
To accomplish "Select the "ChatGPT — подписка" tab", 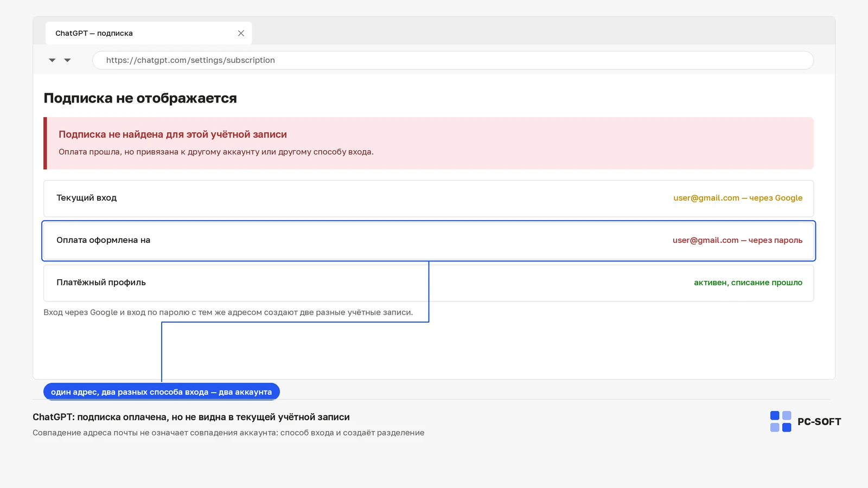I will pyautogui.click(x=149, y=33).
